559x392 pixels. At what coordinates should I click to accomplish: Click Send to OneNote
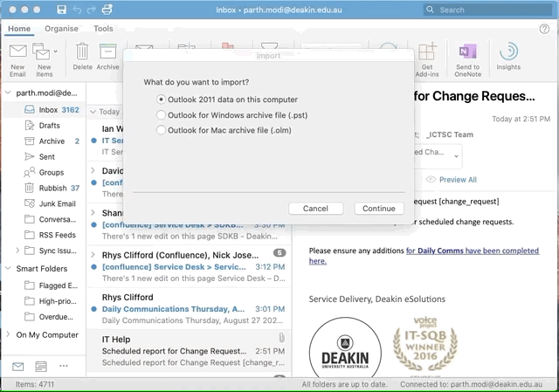tap(468, 60)
